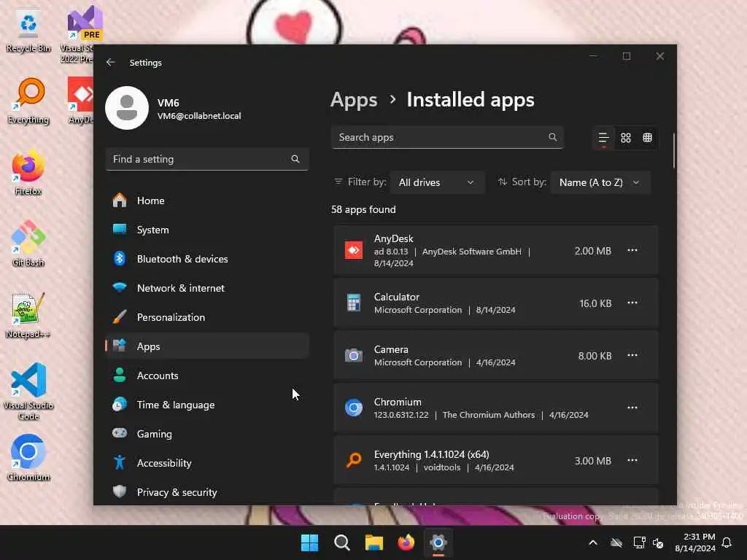Viewport: 747px width, 560px height.
Task: Open more options for Everything 1.4.1.1024
Action: tap(632, 460)
